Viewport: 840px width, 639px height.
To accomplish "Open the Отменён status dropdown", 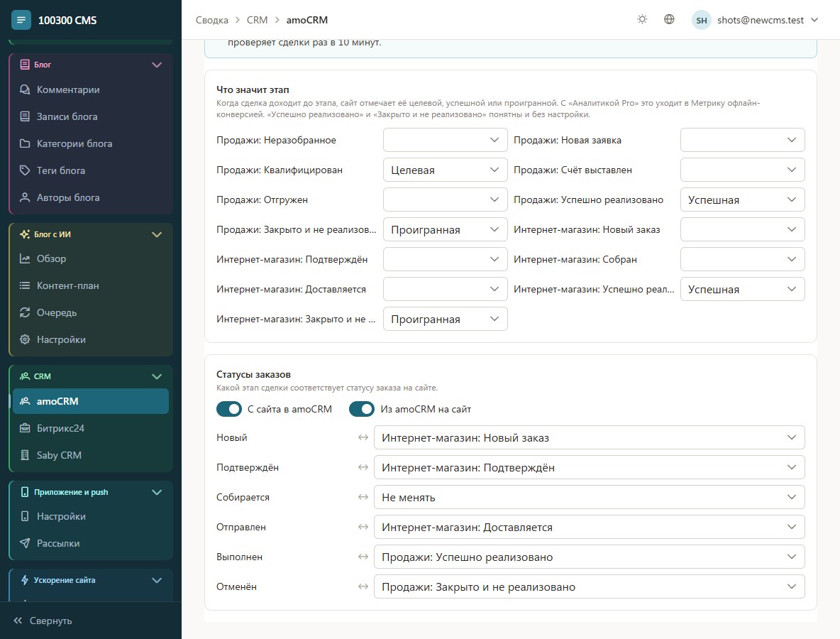I will point(590,587).
